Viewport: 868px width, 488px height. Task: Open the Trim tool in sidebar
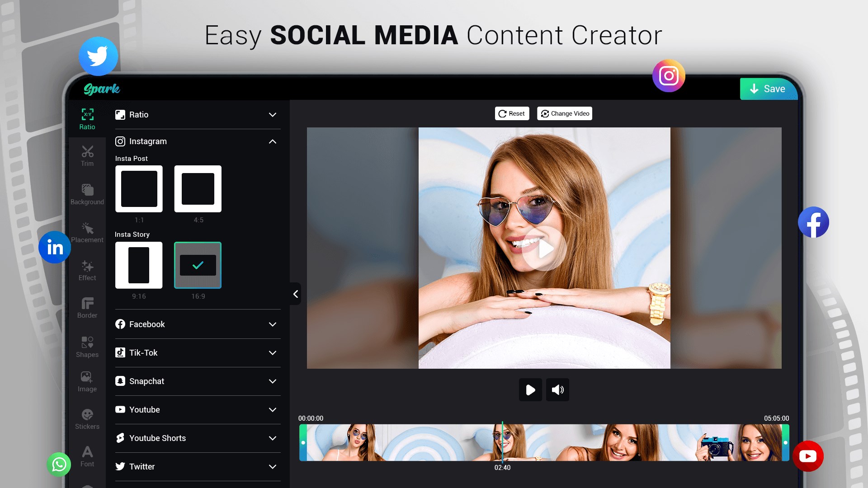coord(87,156)
